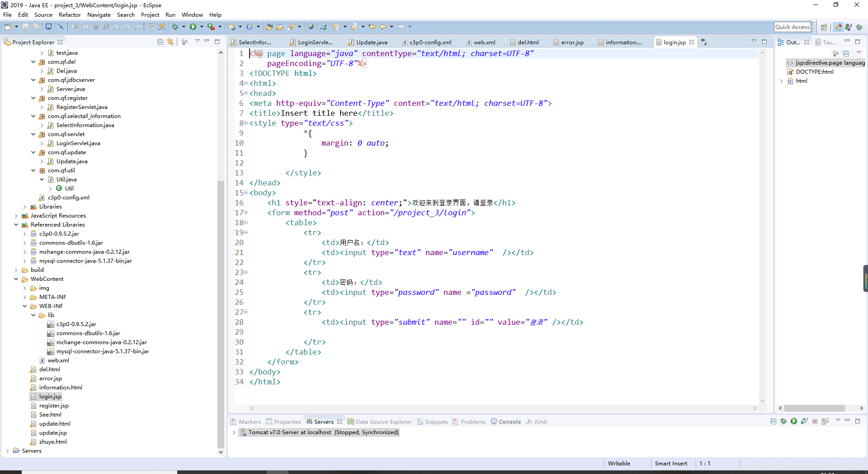
Task: Open the Window menu
Action: 192,14
